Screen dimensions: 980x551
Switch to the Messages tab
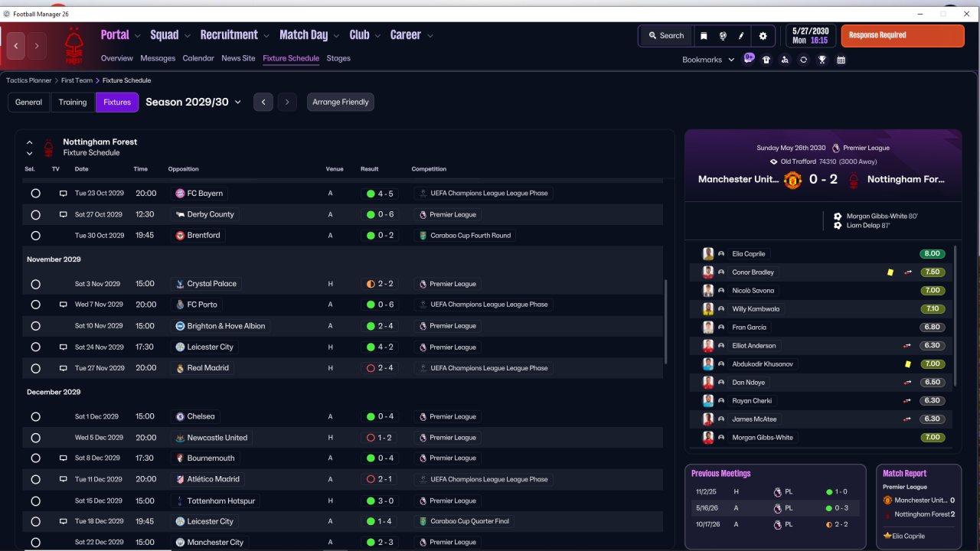(158, 58)
